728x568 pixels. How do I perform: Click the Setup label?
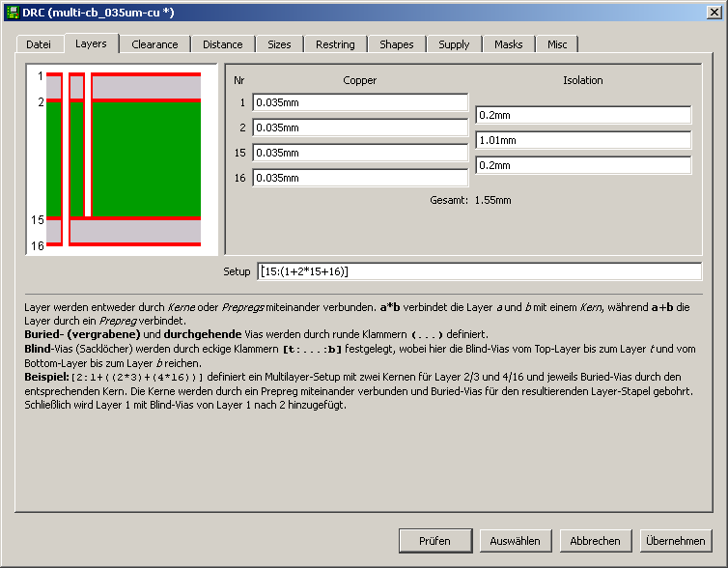(x=237, y=271)
